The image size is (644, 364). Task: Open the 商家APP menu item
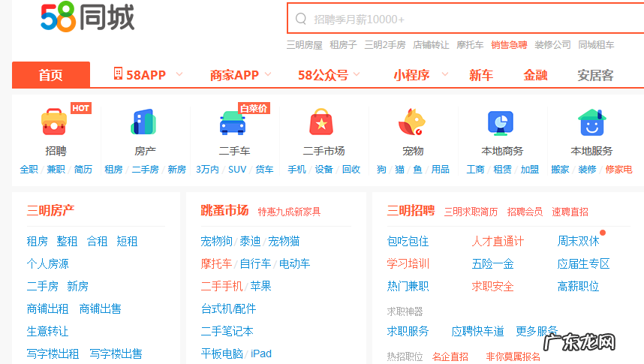[234, 75]
